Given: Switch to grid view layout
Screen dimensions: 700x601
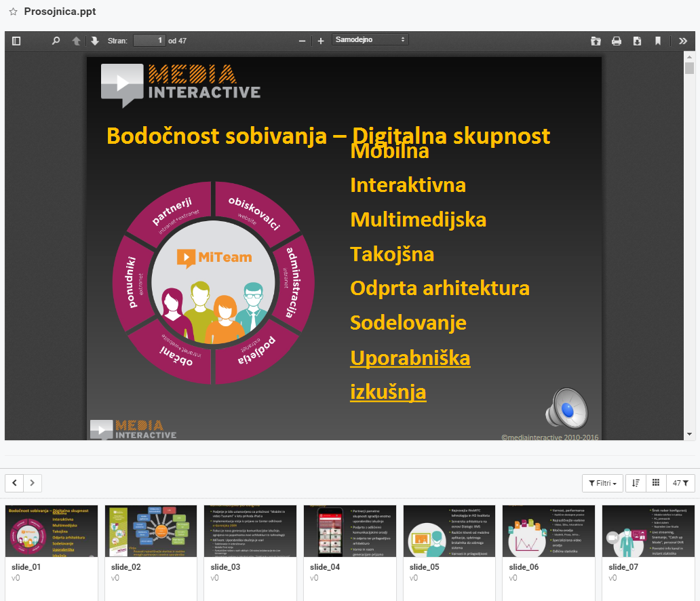Looking at the screenshot, I should 656,483.
